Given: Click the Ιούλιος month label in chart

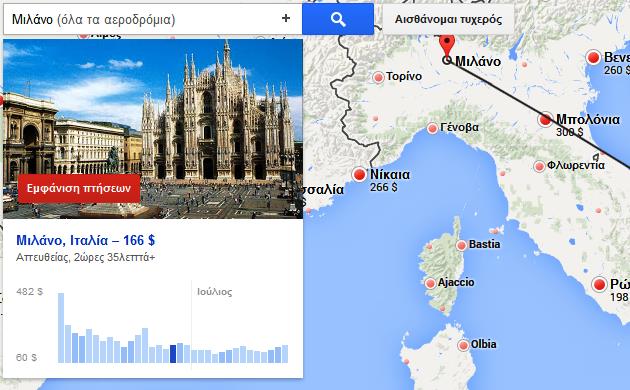Looking at the screenshot, I should click(x=215, y=292).
